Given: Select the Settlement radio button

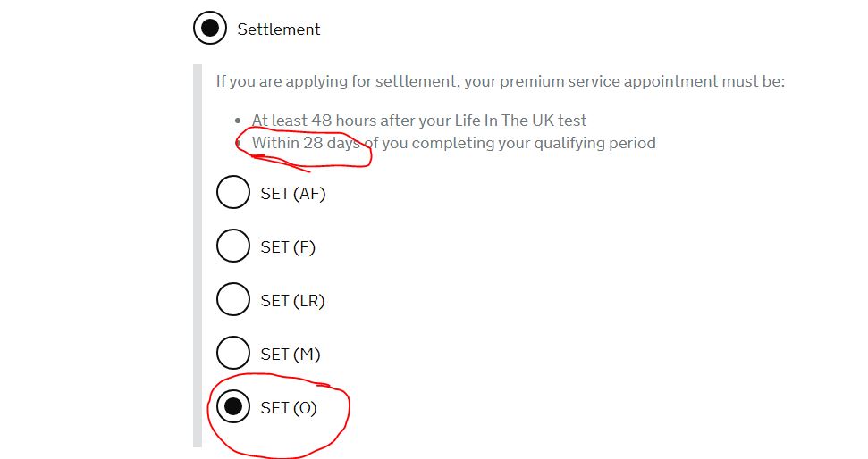Looking at the screenshot, I should pyautogui.click(x=210, y=28).
